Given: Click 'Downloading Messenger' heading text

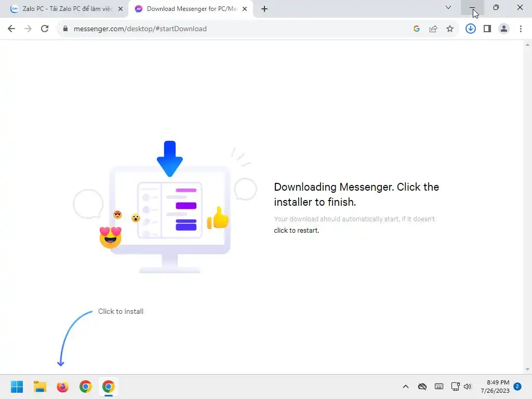Looking at the screenshot, I should pos(356,194).
